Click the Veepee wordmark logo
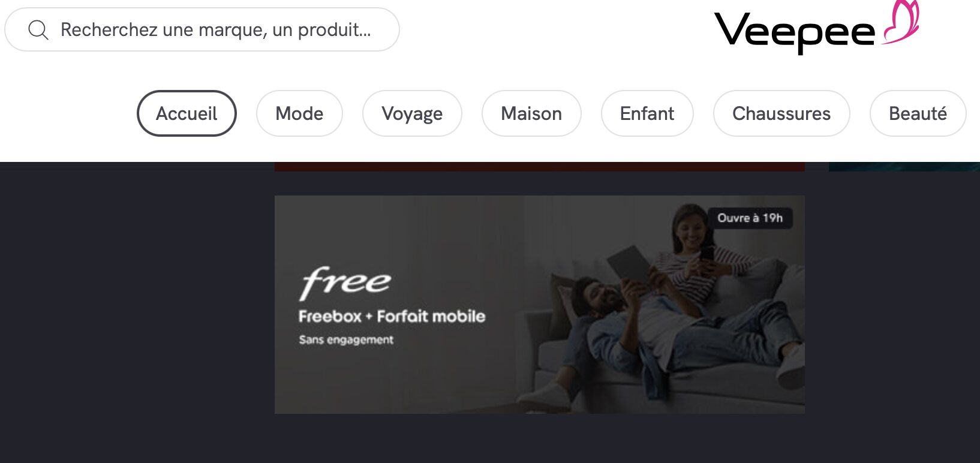The width and height of the screenshot is (980, 463). [x=795, y=31]
